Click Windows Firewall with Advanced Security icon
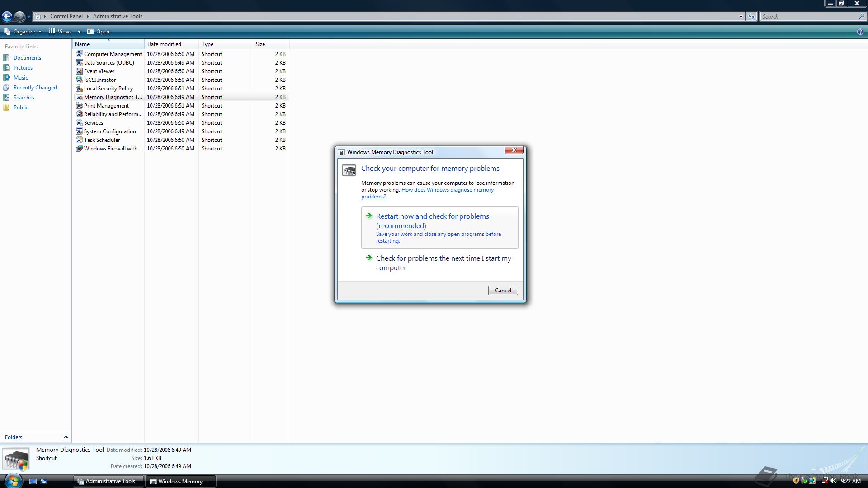The height and width of the screenshot is (488, 868). point(79,148)
